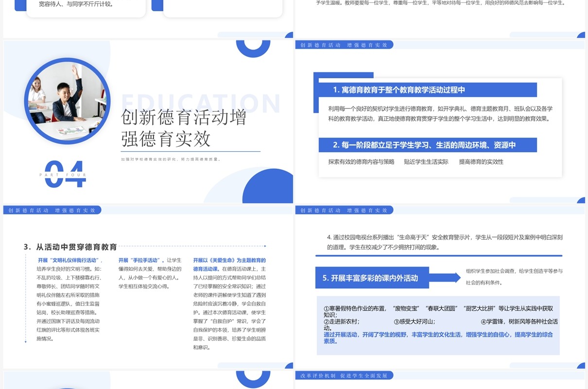Click header tag above 3. 从活动中贯穿德育教育

(52, 210)
